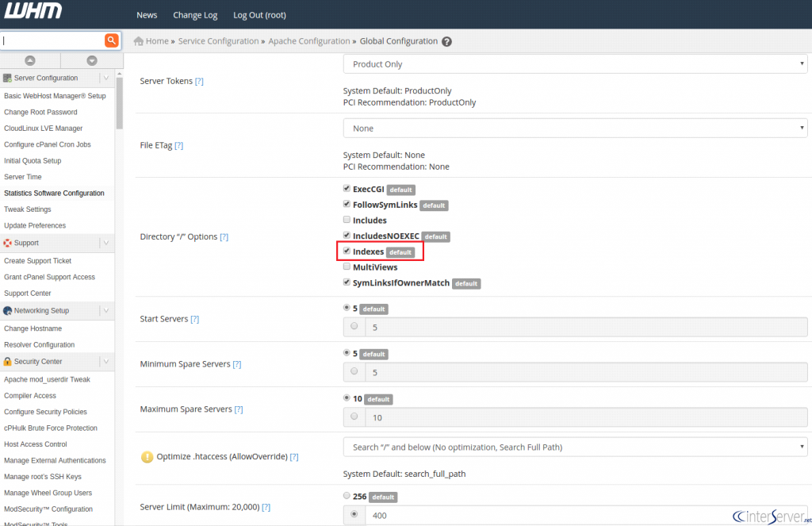Uncheck the SymLinksIfOwnerMatch checkbox

click(x=347, y=282)
